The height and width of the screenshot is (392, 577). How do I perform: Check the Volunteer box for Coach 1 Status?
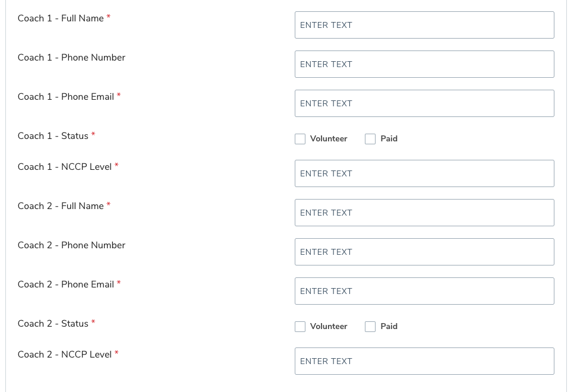300,139
